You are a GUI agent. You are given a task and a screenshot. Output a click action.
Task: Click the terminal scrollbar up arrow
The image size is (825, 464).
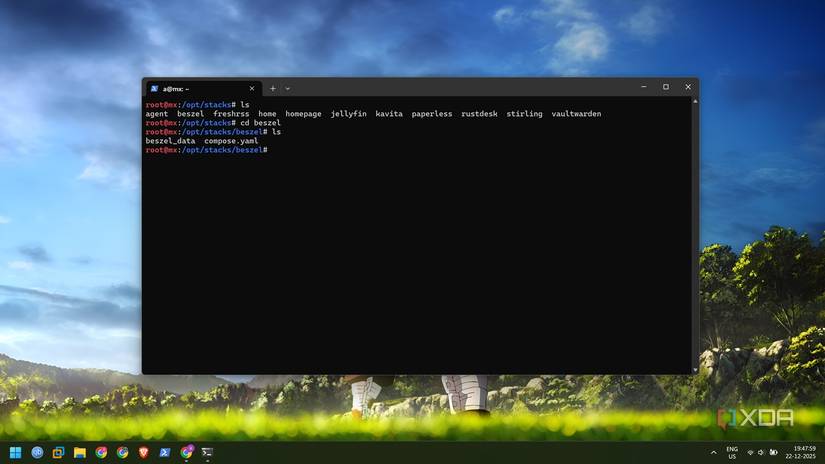pyautogui.click(x=695, y=101)
